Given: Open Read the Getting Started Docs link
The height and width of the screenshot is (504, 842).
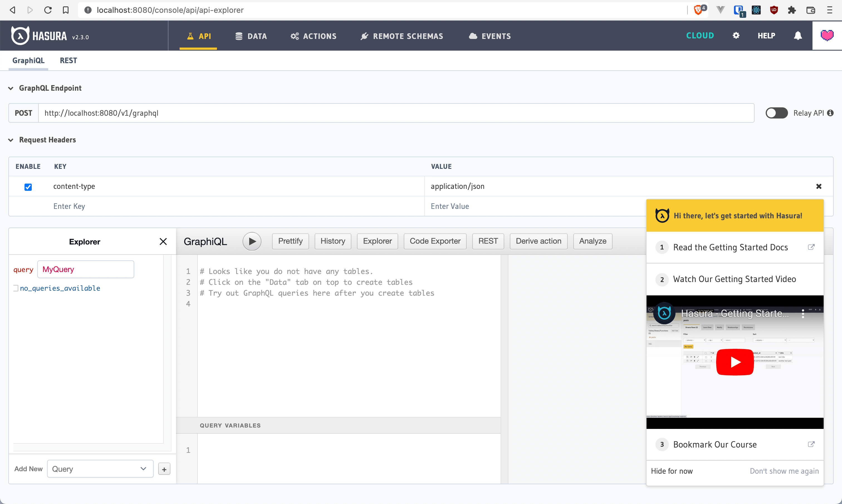Looking at the screenshot, I should 730,247.
